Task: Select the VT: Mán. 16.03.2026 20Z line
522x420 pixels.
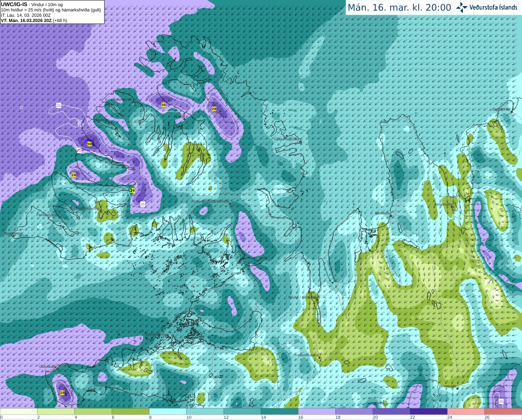Action: coord(34,20)
